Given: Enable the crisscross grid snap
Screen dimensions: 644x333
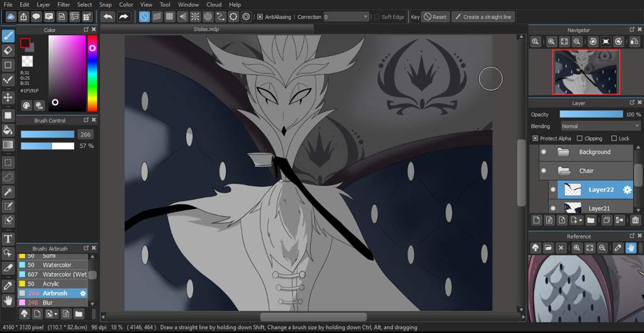Looking at the screenshot, I should pyautogui.click(x=170, y=17).
